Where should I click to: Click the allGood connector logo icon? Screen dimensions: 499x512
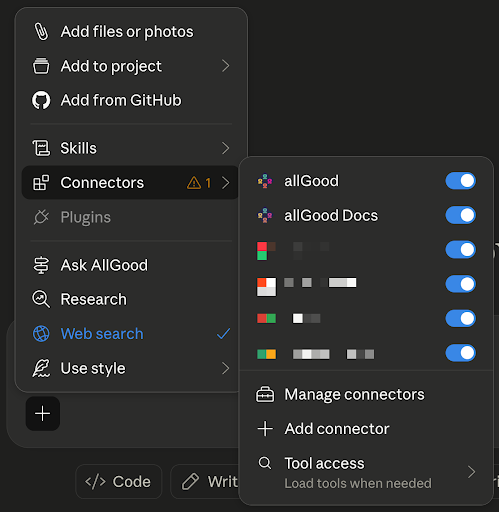pos(265,181)
